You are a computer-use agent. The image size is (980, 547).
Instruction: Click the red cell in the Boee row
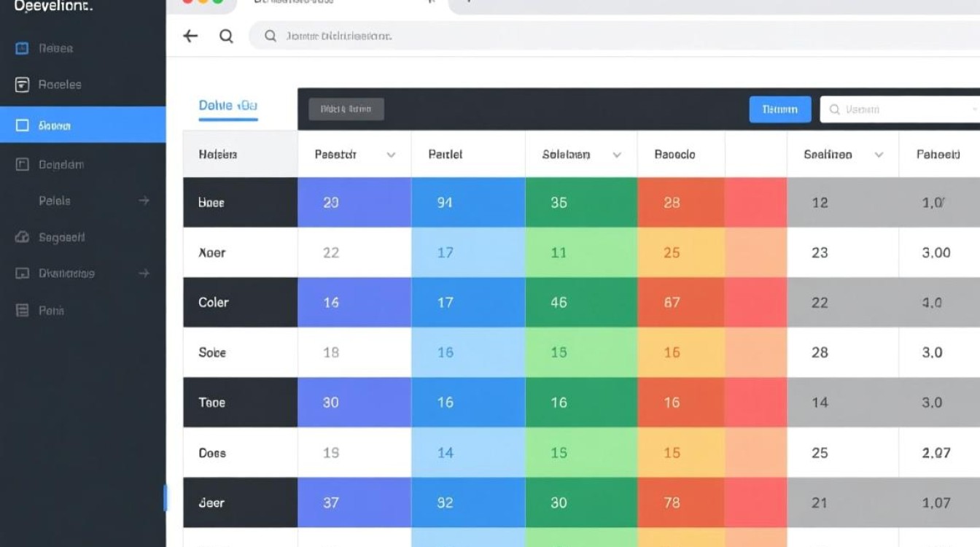click(755, 203)
